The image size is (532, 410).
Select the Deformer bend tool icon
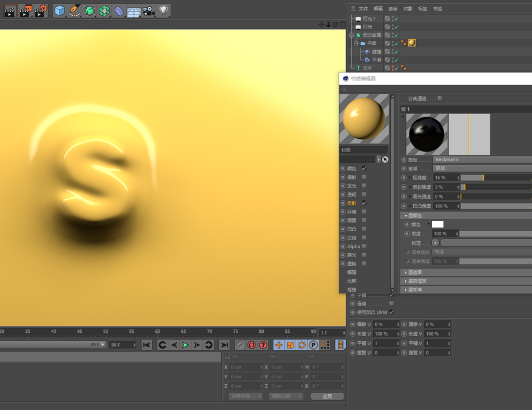pos(119,11)
